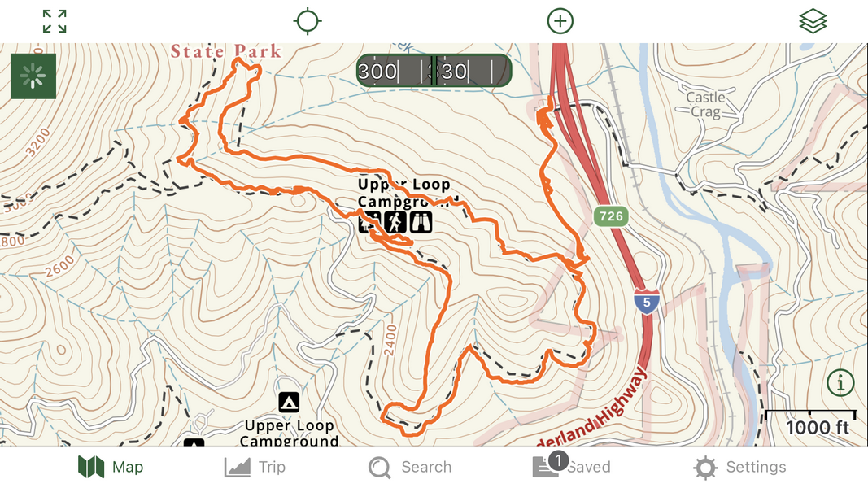Tap the Interstate 5 shield
Screen dimensions: 868x488
[647, 302]
